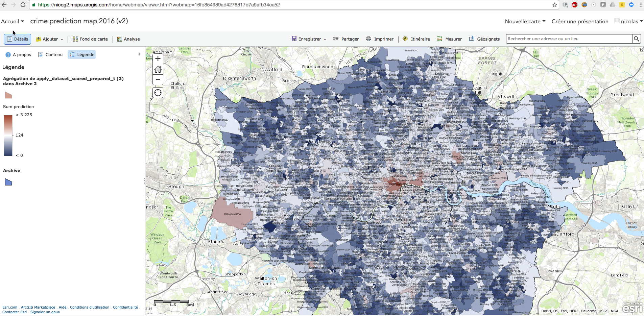Click the default extent (home) map control
This screenshot has height=316, width=644.
pos(158,69)
